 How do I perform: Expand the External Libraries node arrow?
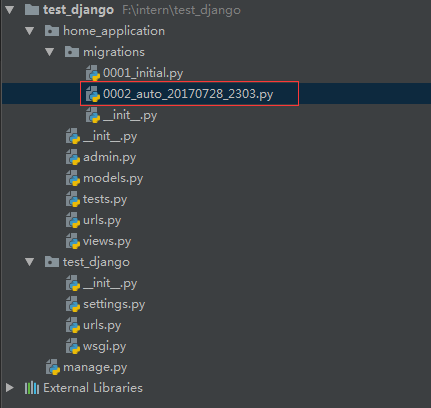(10, 388)
